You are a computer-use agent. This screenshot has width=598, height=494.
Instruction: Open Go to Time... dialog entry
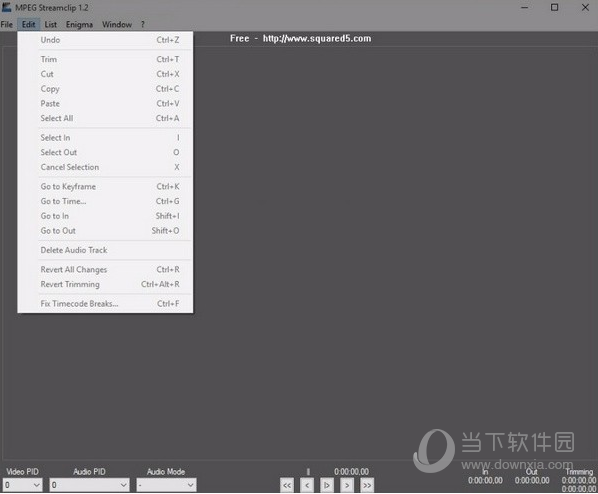click(105, 201)
